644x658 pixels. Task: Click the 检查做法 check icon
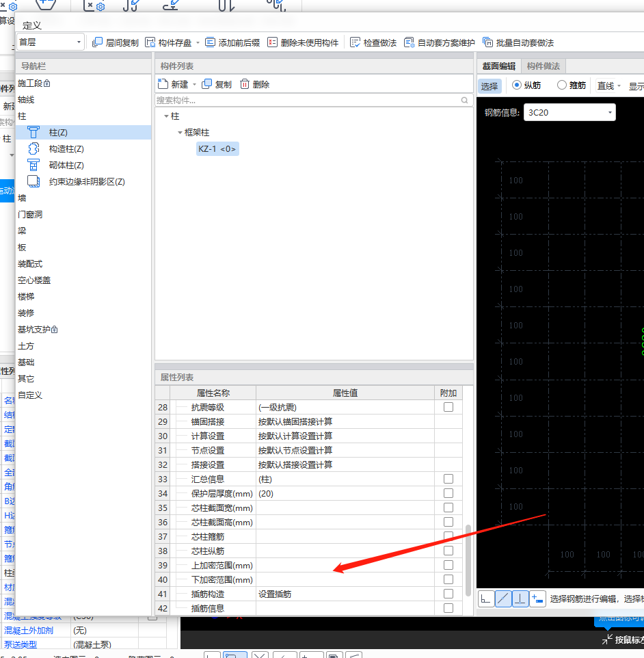tap(355, 42)
